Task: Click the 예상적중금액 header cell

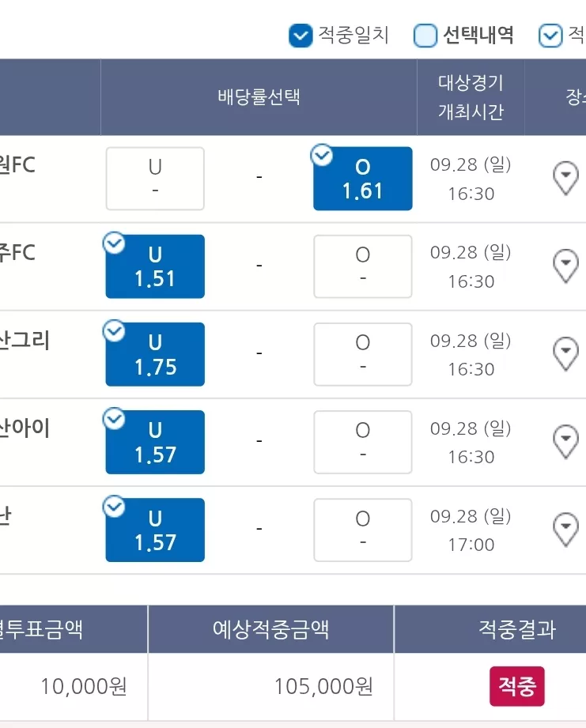Action: pyautogui.click(x=270, y=629)
